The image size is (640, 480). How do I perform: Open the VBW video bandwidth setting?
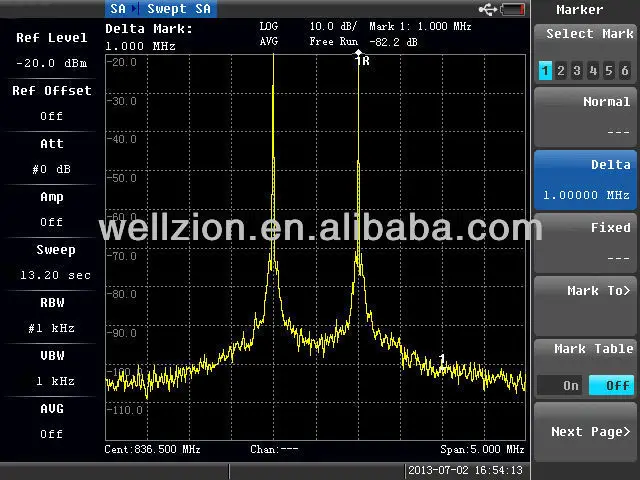[x=51, y=368]
